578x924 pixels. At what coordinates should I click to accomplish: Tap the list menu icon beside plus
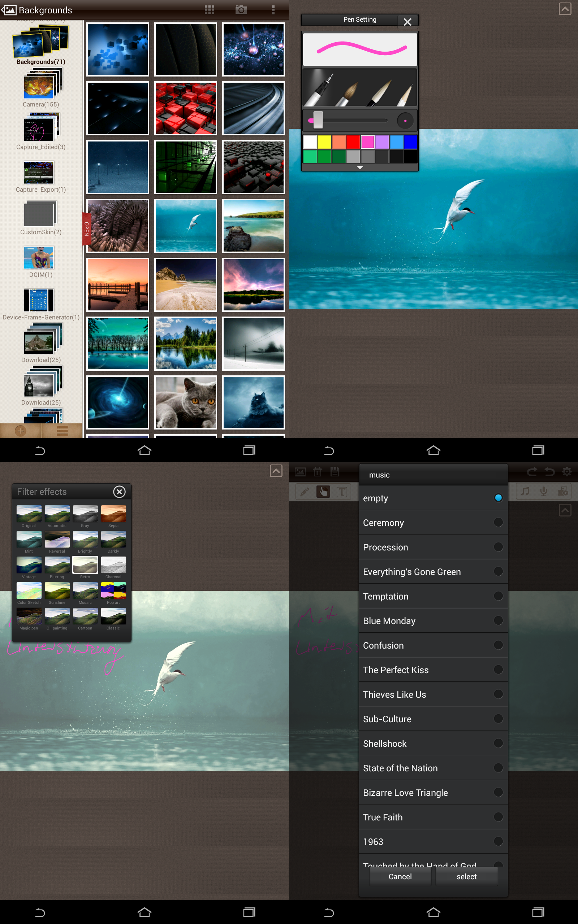[62, 431]
